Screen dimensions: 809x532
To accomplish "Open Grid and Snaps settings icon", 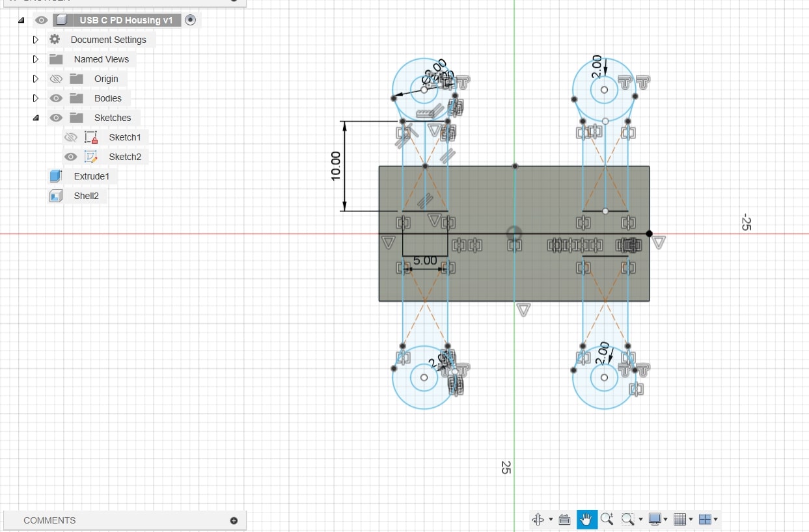I will [679, 519].
